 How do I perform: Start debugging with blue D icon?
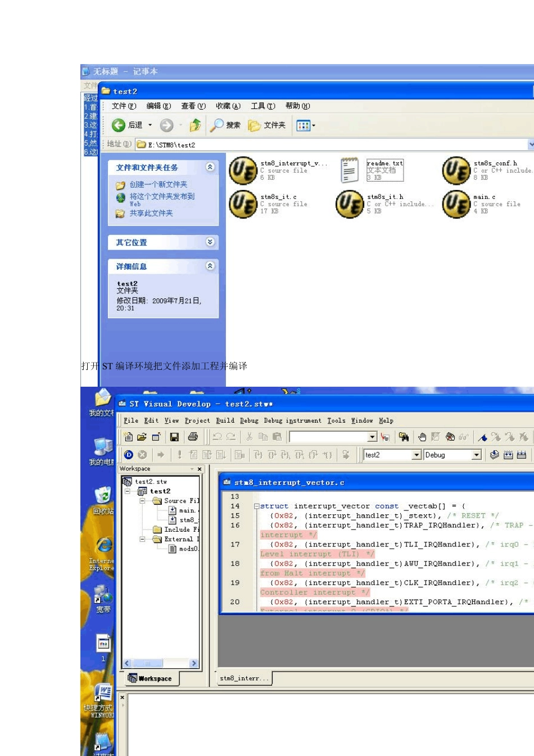tap(129, 455)
